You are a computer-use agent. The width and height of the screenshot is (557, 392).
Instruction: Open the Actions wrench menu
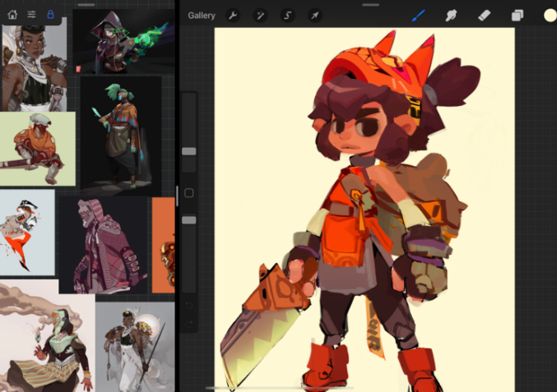pyautogui.click(x=233, y=16)
